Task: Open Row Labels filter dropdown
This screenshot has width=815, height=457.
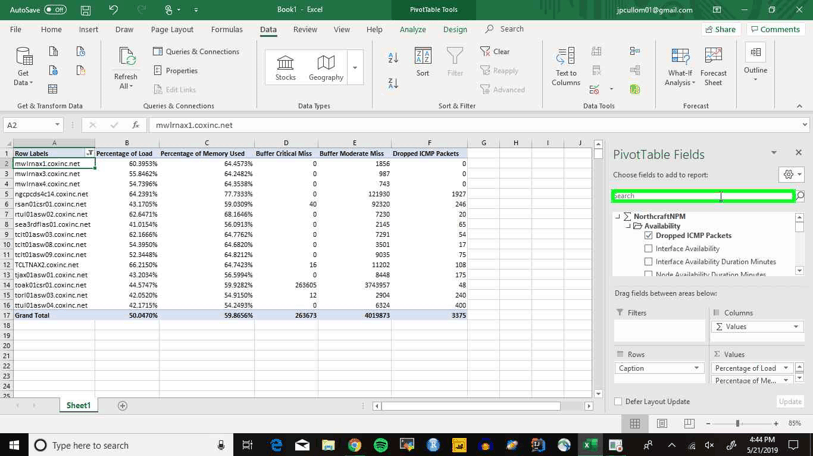Action: tap(89, 153)
